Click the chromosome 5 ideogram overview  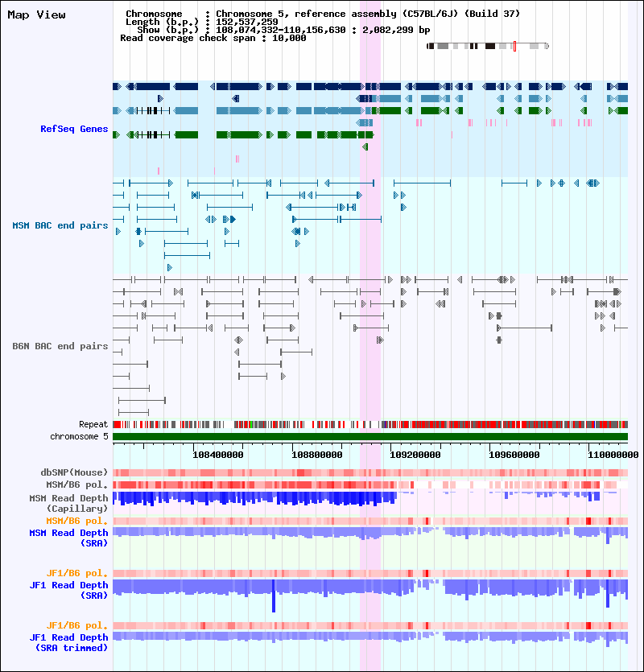[488, 47]
